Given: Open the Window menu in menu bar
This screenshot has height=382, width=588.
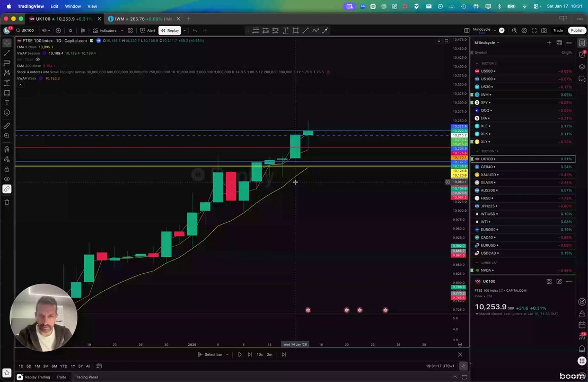Looking at the screenshot, I should coord(73,6).
